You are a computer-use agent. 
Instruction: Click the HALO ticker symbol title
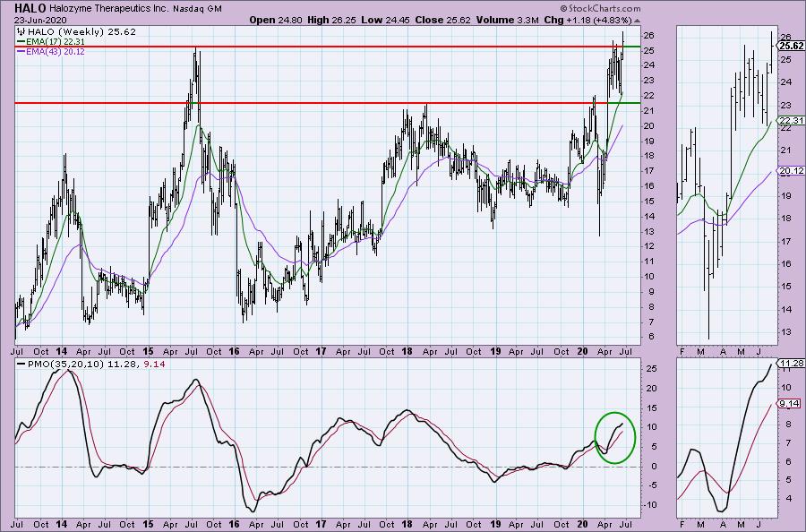click(x=30, y=8)
